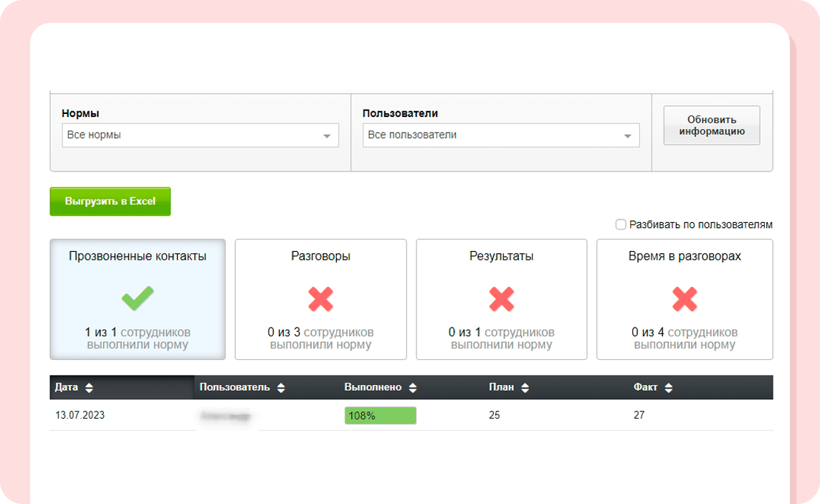
Task: Click the План value 25
Action: [494, 415]
